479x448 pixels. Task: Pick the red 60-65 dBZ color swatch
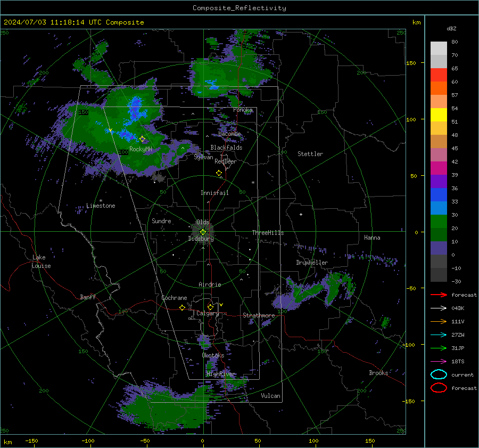(439, 75)
